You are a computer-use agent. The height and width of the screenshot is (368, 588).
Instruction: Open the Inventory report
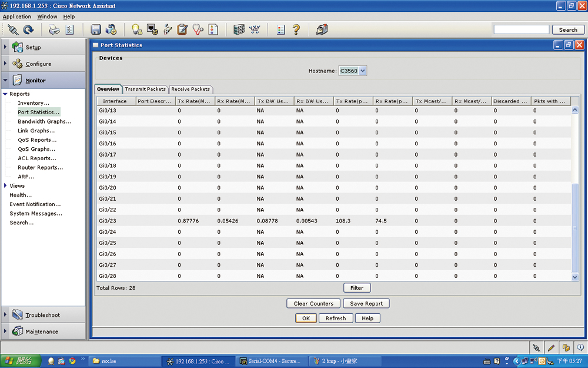[x=34, y=103]
